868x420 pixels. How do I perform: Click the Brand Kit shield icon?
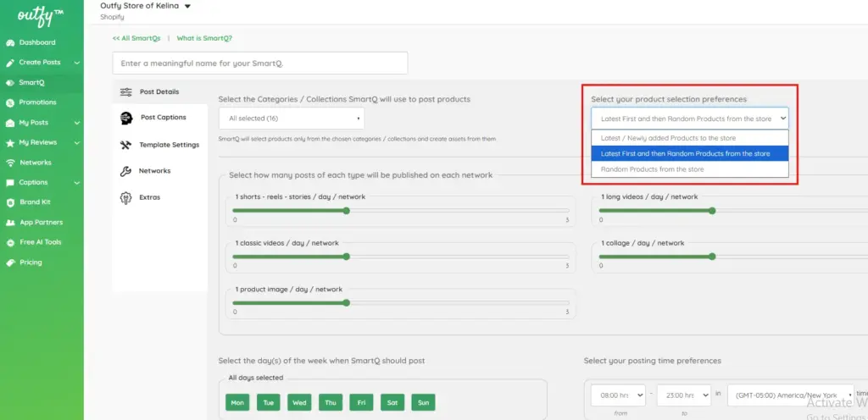pos(10,202)
